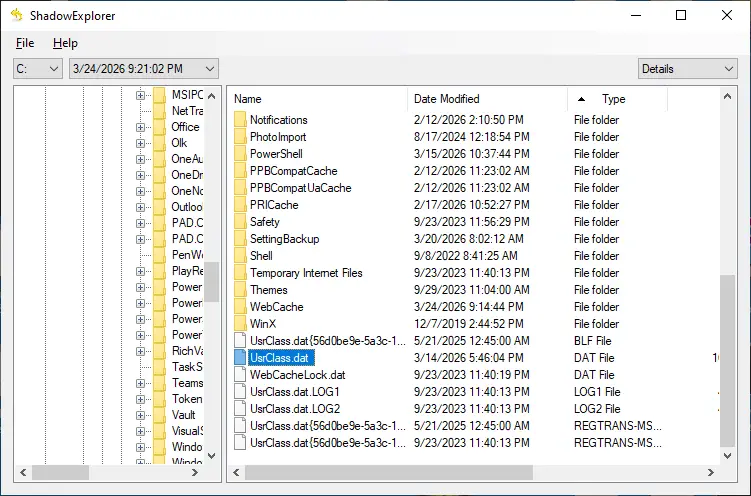Click the UsrClass.dat.LOG1 file icon
Screen dimensions: 751x496
240,392
